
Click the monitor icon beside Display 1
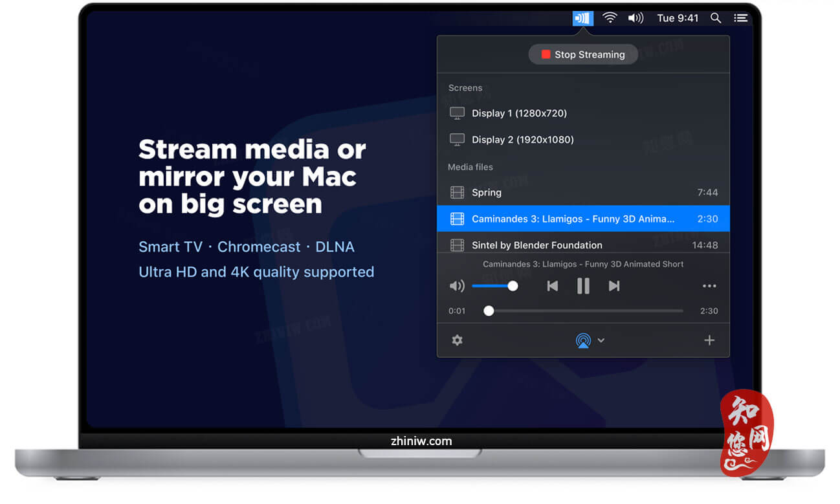458,113
